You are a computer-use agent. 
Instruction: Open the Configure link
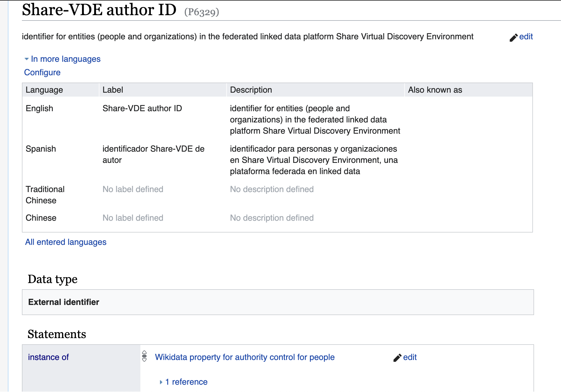click(42, 72)
